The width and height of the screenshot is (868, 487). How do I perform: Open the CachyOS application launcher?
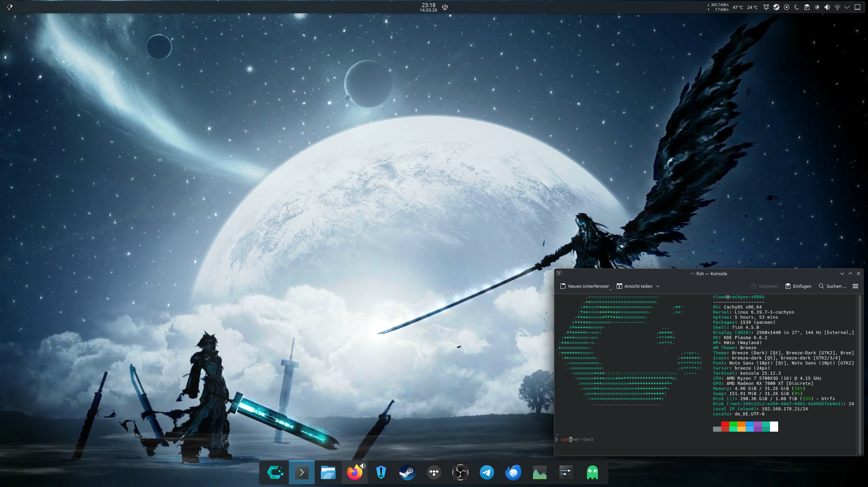pos(275,472)
